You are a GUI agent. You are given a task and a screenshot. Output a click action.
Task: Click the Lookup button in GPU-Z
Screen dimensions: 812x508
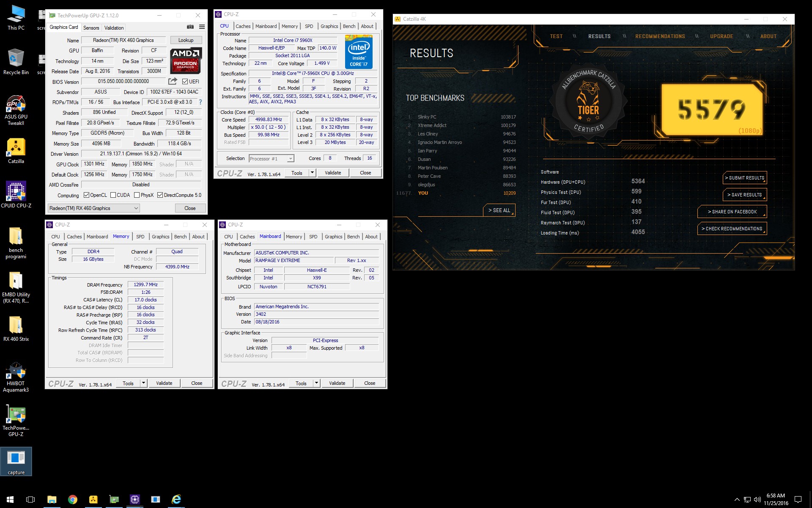[x=186, y=40]
